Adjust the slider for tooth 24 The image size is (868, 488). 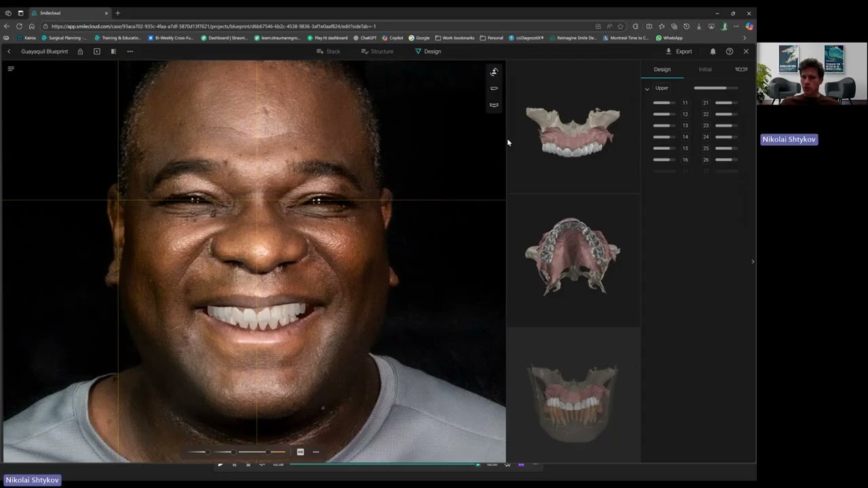(x=726, y=137)
